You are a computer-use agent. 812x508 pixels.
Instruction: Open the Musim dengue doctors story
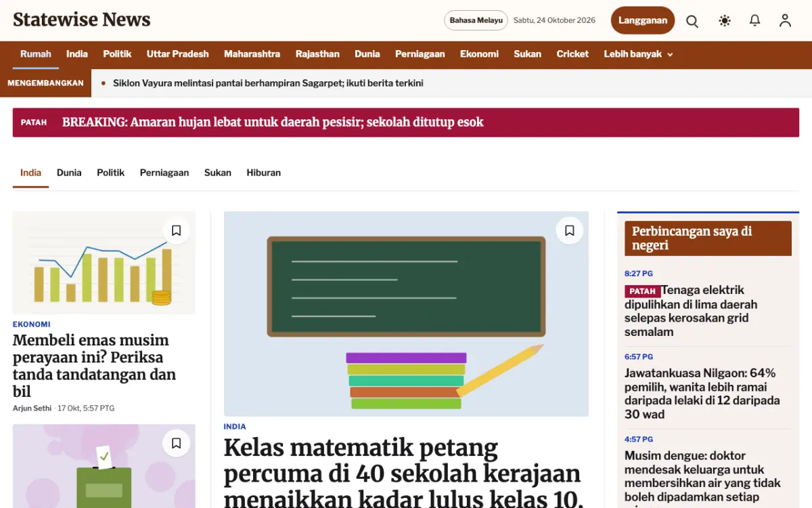tap(702, 478)
